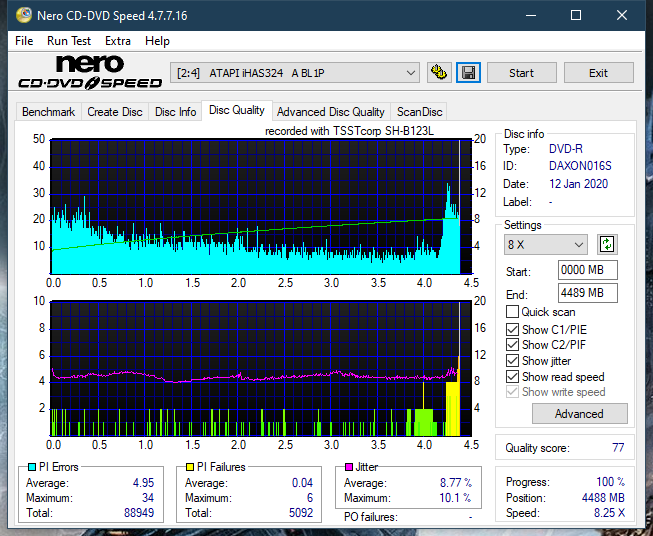Click the refresh speed settings icon

(607, 244)
